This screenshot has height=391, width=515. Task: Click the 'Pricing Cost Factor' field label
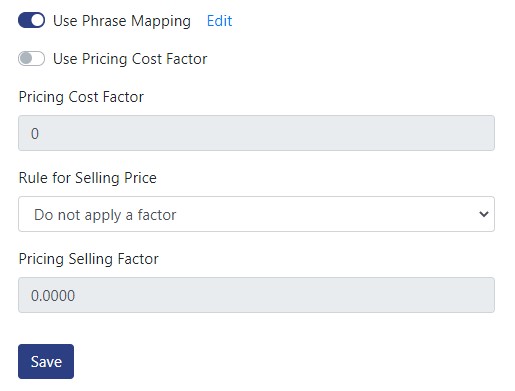81,97
